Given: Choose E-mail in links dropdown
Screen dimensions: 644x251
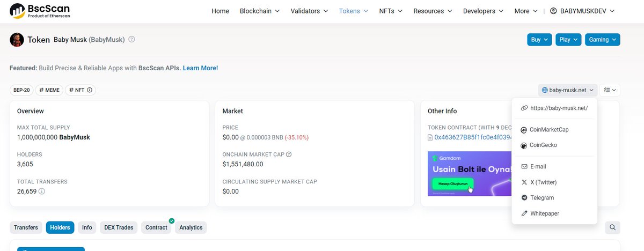Looking at the screenshot, I should 554,167.
